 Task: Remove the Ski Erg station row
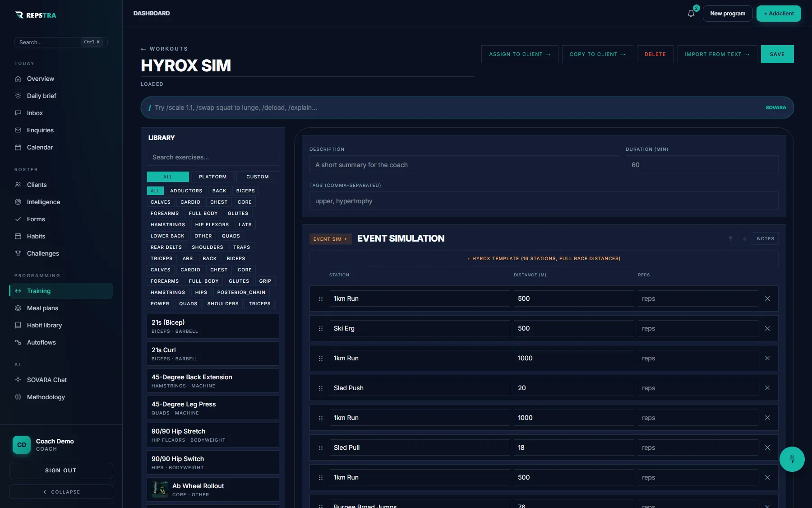tap(767, 328)
